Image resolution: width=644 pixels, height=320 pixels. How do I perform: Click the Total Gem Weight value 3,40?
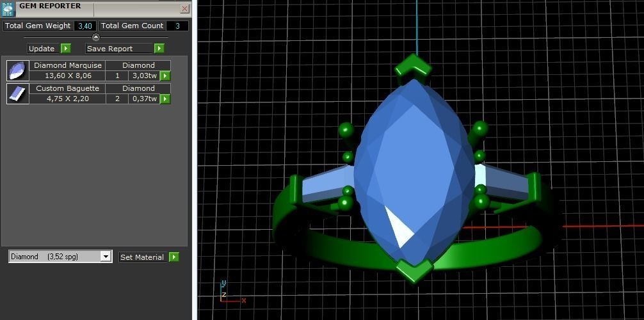coord(85,26)
